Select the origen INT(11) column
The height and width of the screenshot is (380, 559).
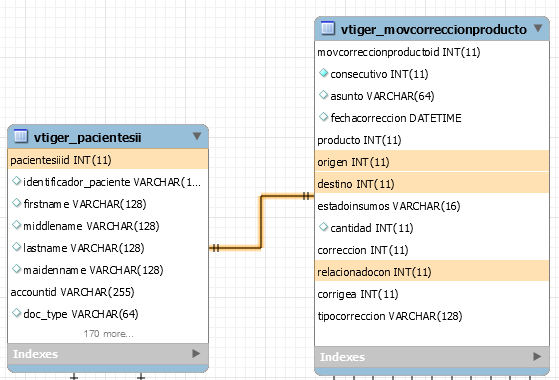(x=432, y=162)
